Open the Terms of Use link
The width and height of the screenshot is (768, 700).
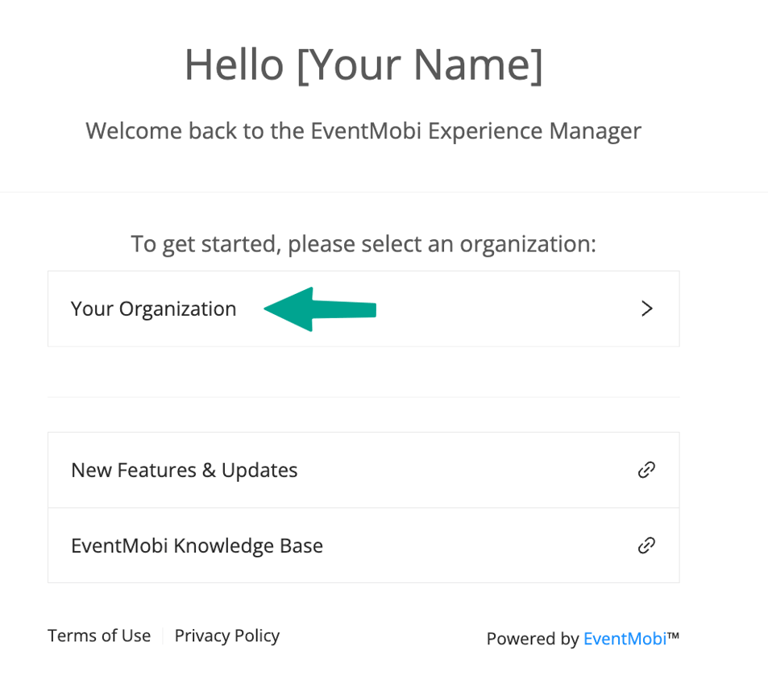[x=98, y=636]
